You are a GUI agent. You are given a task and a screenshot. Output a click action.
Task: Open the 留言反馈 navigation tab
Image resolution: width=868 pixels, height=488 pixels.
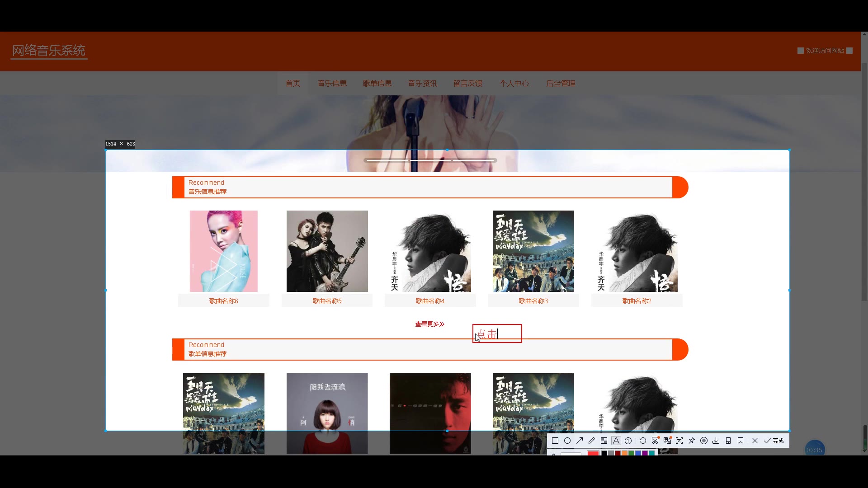tap(468, 83)
